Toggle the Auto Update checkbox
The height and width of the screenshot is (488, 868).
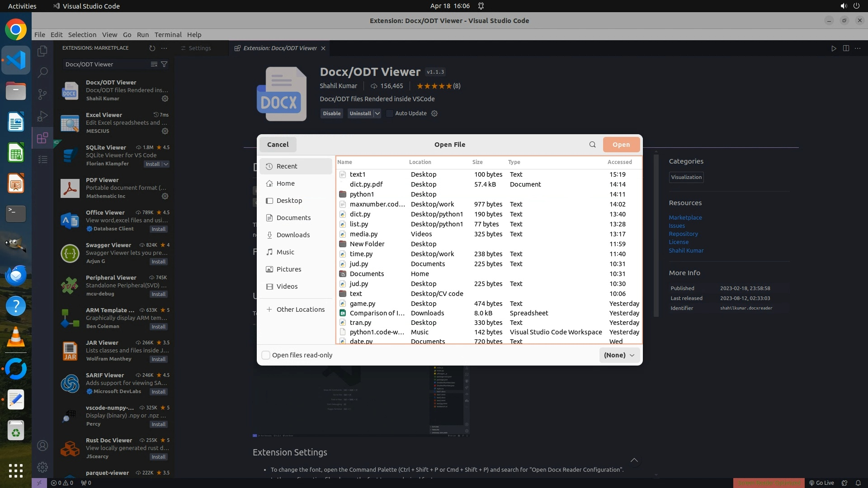click(390, 113)
